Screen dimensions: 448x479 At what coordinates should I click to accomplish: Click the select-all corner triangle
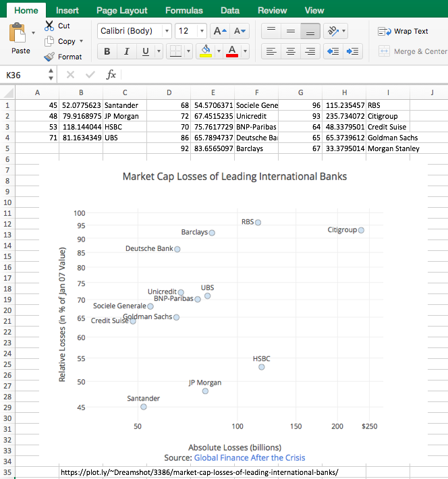pyautogui.click(x=8, y=92)
